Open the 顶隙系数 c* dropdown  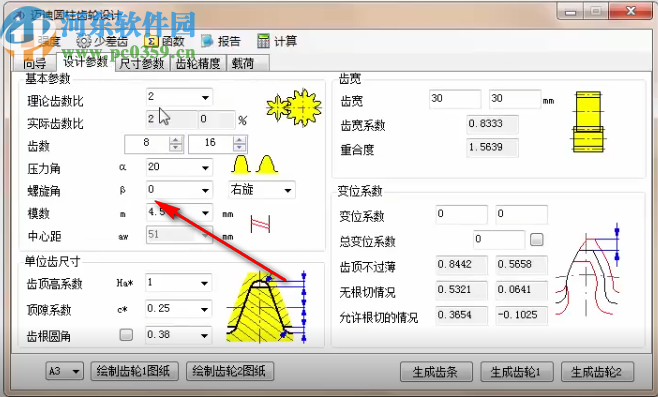click(x=204, y=309)
